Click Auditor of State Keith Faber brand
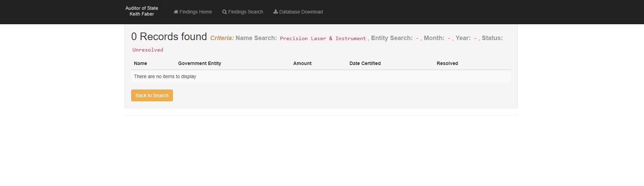 [142, 11]
